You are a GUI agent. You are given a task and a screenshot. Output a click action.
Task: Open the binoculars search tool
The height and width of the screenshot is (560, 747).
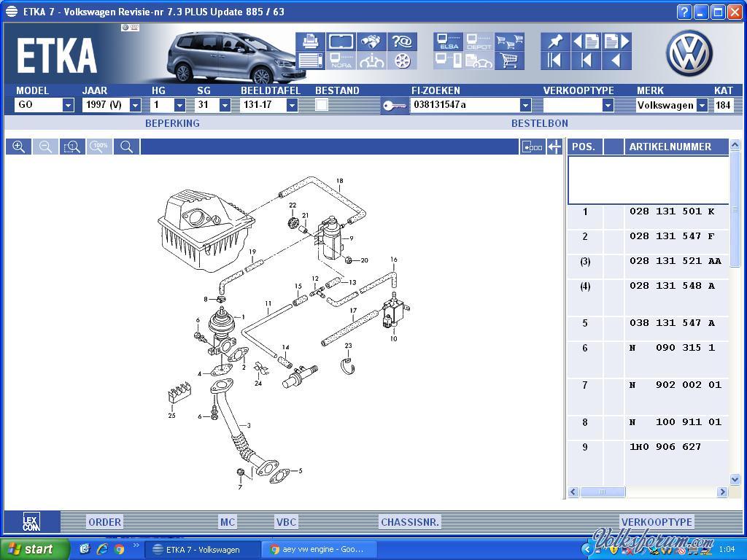tap(371, 42)
